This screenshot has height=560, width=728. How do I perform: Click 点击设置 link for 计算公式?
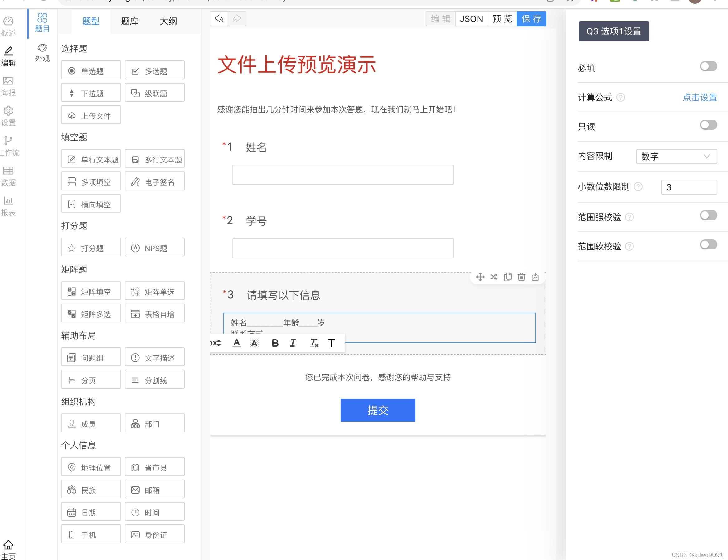[x=700, y=97]
